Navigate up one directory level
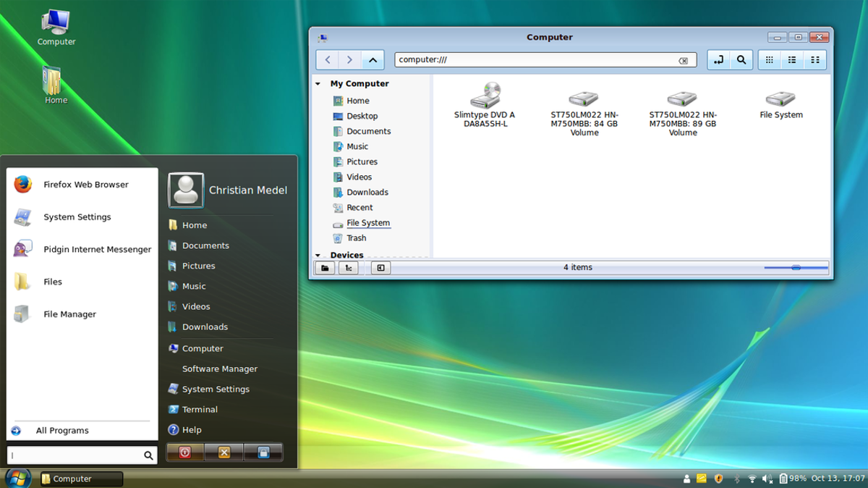 pos(372,59)
